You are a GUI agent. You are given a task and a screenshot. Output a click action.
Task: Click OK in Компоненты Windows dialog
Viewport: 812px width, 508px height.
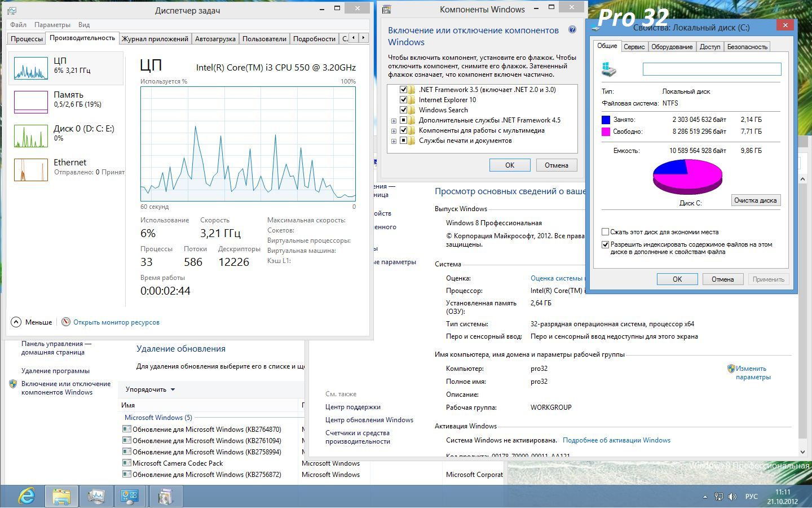(x=510, y=165)
